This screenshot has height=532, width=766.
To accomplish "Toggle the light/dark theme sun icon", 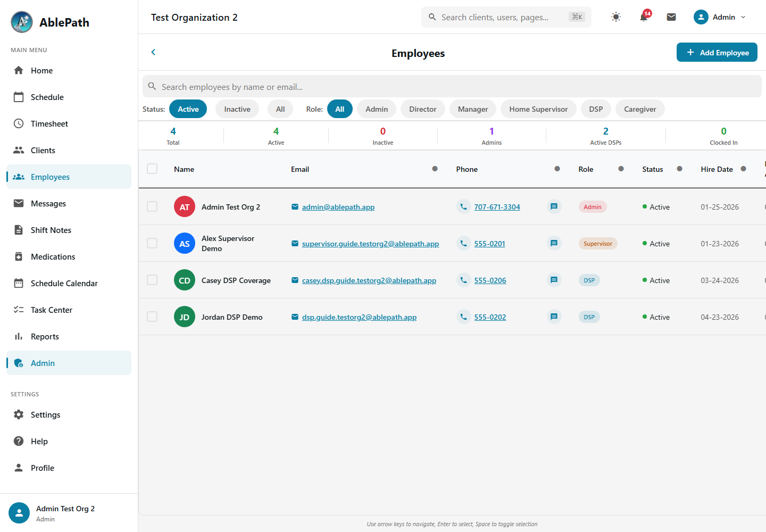I will [x=616, y=17].
